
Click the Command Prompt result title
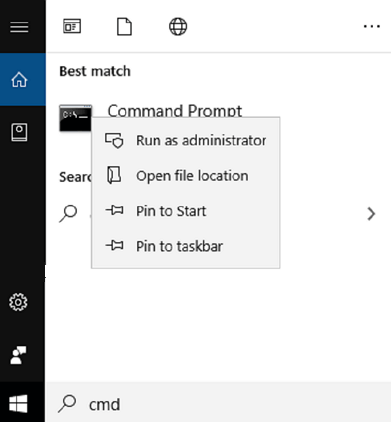(175, 111)
